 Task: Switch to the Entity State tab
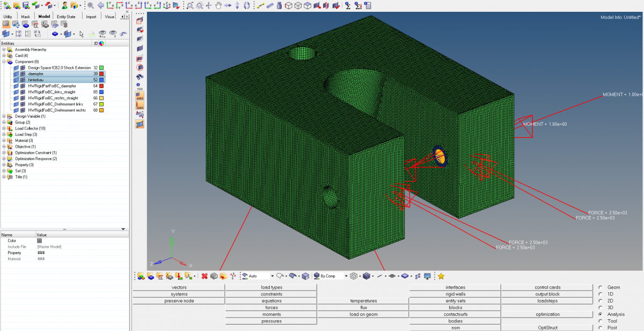(67, 17)
